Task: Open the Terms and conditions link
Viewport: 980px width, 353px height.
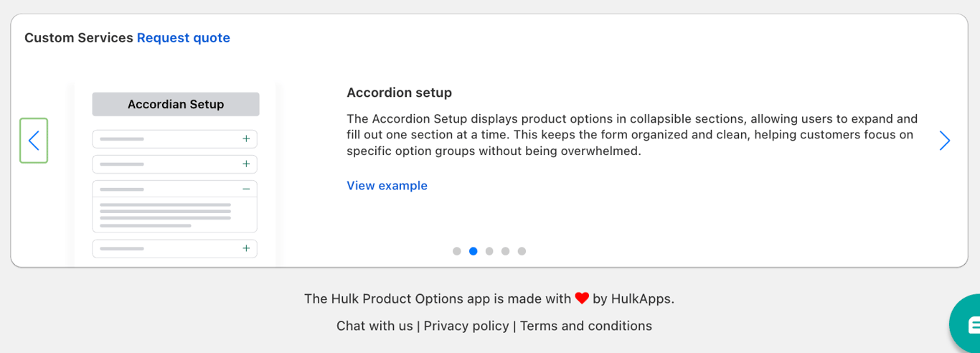Action: click(586, 326)
